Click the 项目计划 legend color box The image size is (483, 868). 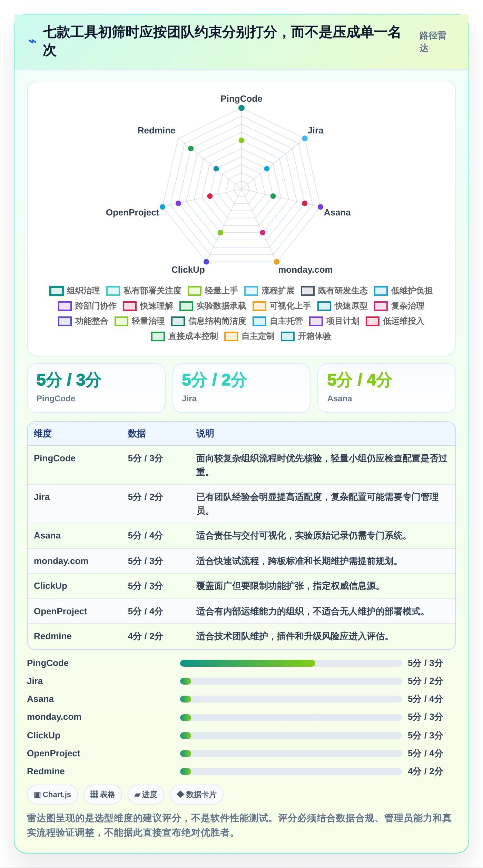point(316,321)
